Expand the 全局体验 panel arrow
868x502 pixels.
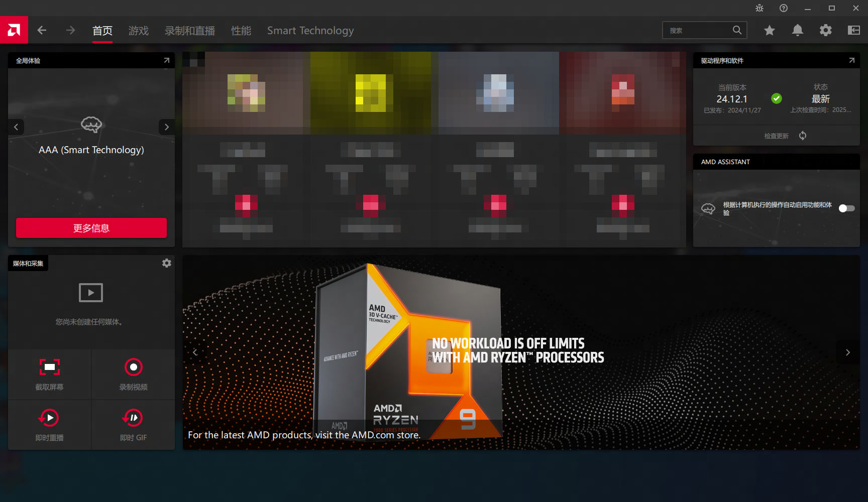pyautogui.click(x=167, y=60)
